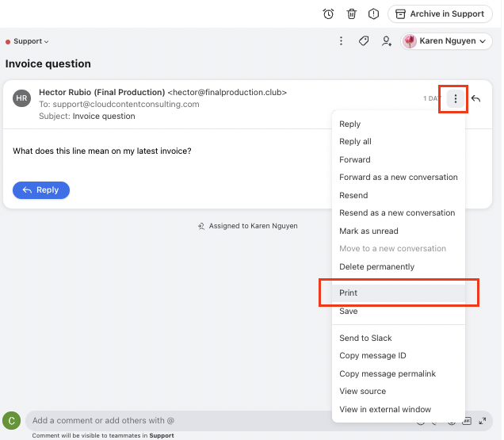
Task: Click the HR sender avatar
Action: (22, 98)
